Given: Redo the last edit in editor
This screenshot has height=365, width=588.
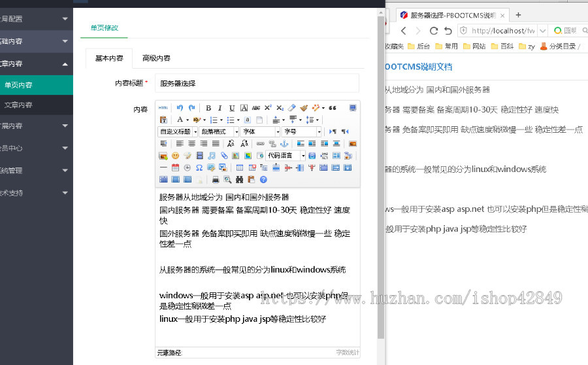Looking at the screenshot, I should [191, 108].
